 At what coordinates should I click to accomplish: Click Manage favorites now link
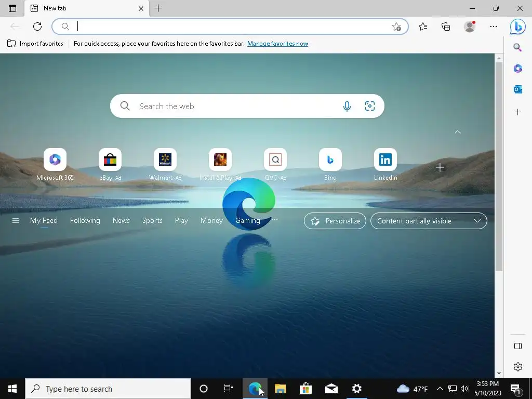coord(277,44)
